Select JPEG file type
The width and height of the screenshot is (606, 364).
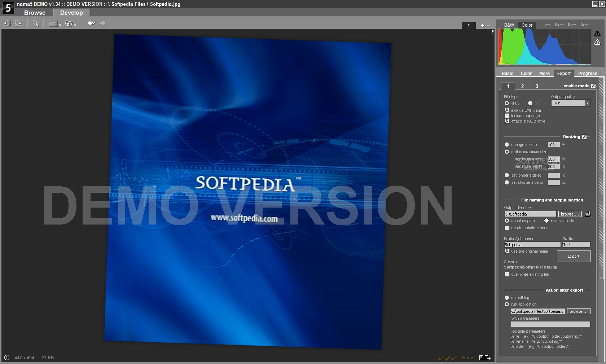click(x=507, y=103)
